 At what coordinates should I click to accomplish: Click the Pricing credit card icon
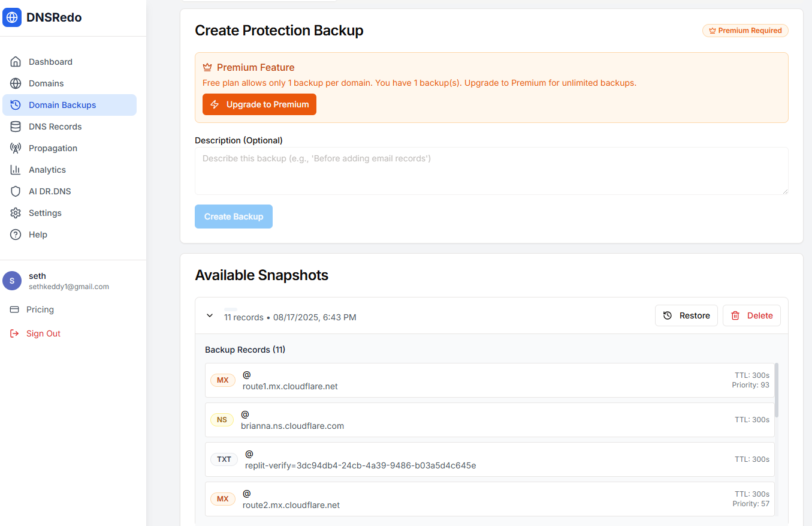(14, 309)
